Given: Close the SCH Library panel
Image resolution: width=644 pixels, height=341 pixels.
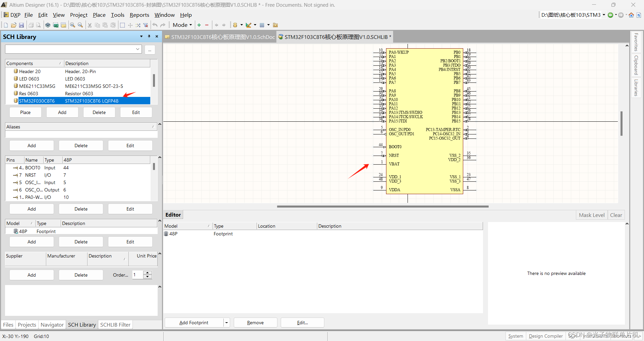Looking at the screenshot, I should click(x=157, y=36).
